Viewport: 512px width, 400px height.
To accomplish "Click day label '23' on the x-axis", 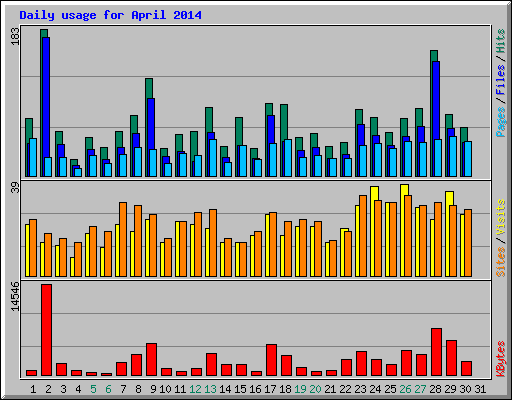I will pos(360,389).
